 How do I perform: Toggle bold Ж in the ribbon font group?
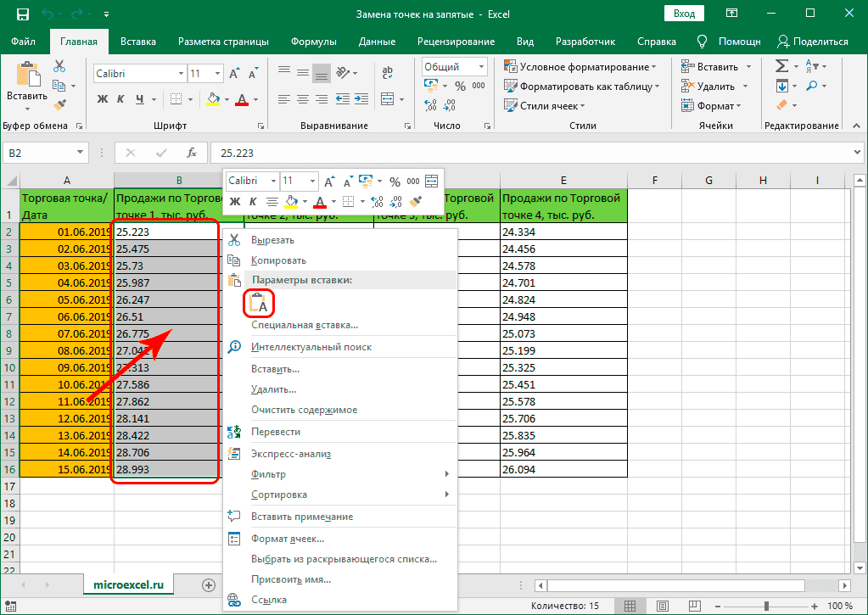tap(103, 99)
